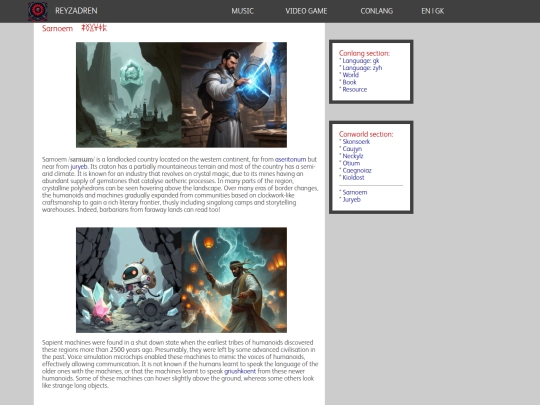Click the floating crystal landscape image

point(129,95)
